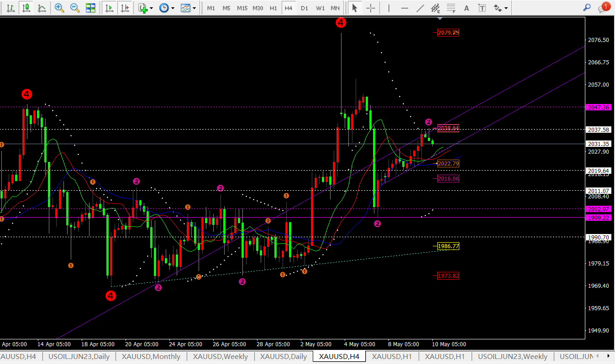This screenshot has height=364, width=615.
Task: Zoom in on the chart
Action: [x=59, y=8]
